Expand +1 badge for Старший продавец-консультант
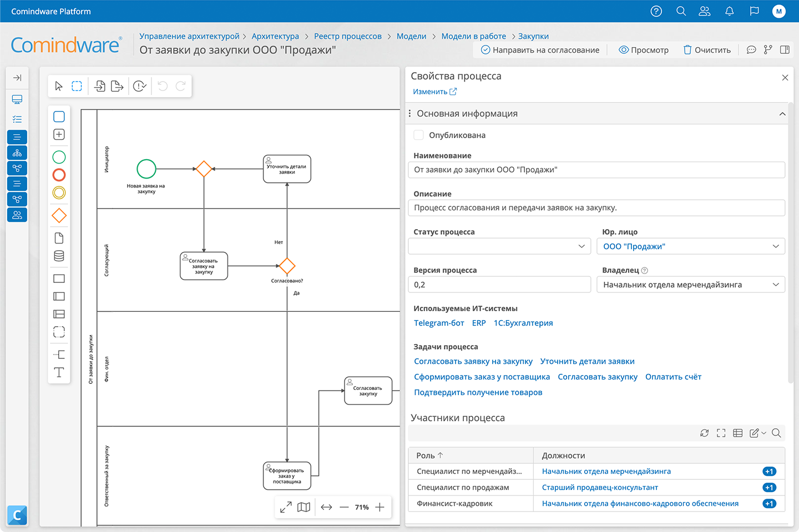 pyautogui.click(x=769, y=488)
